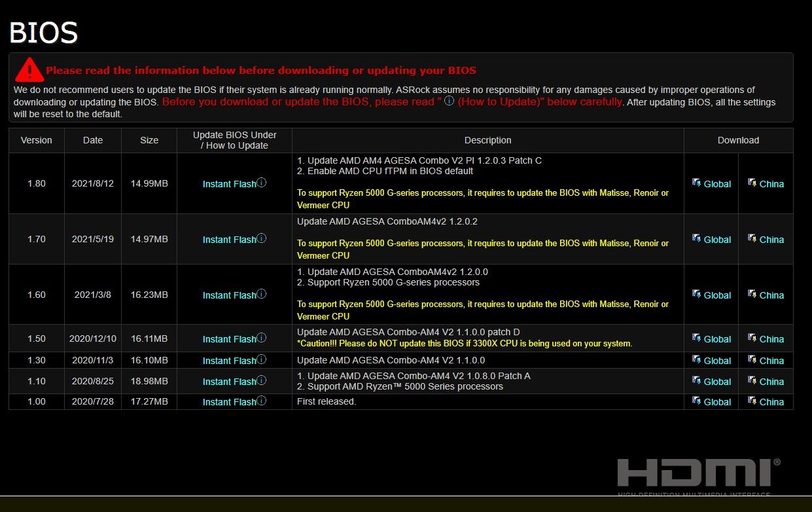Click the China download icon for BIOS 1.80
This screenshot has width=812, height=512.
pyautogui.click(x=752, y=183)
